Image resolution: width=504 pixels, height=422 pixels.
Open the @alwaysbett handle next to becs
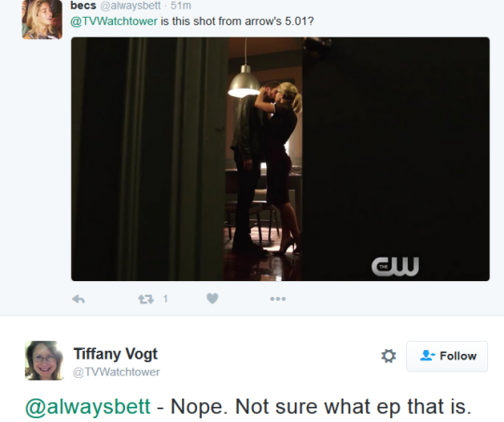click(131, 6)
